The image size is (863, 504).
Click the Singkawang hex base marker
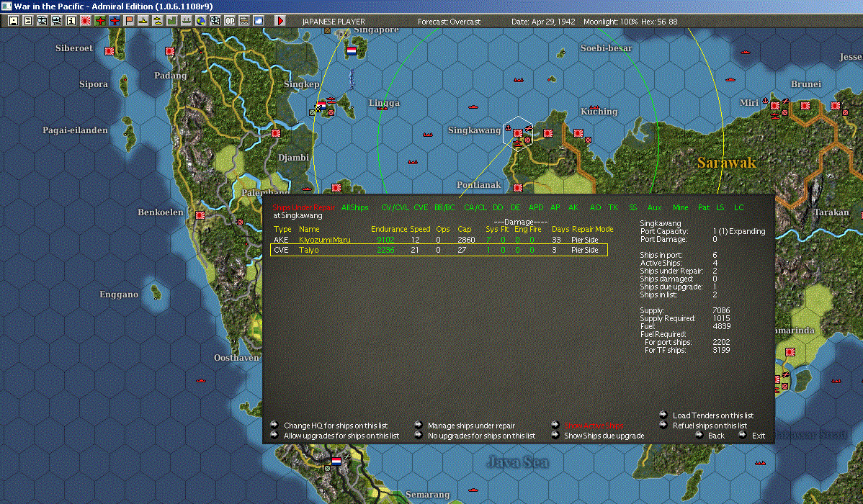[x=517, y=133]
